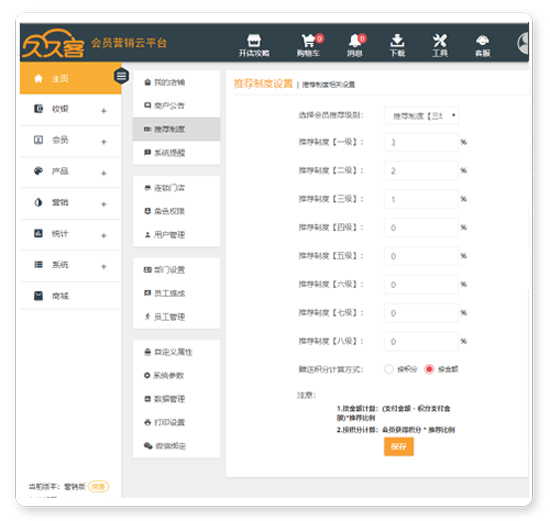The height and width of the screenshot is (521, 550).
Task: Select the 按积分 radio button
Action: (x=389, y=369)
